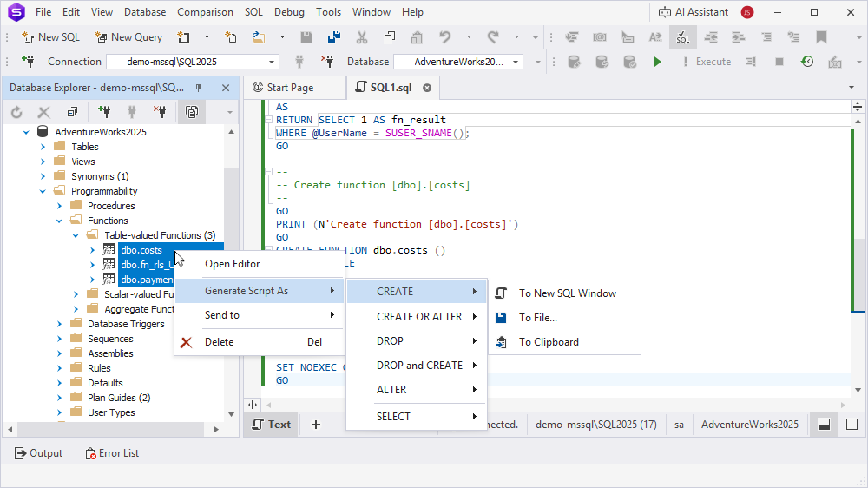Screen dimensions: 868x488
Task: Click the Stop execution square icon
Action: (x=779, y=62)
